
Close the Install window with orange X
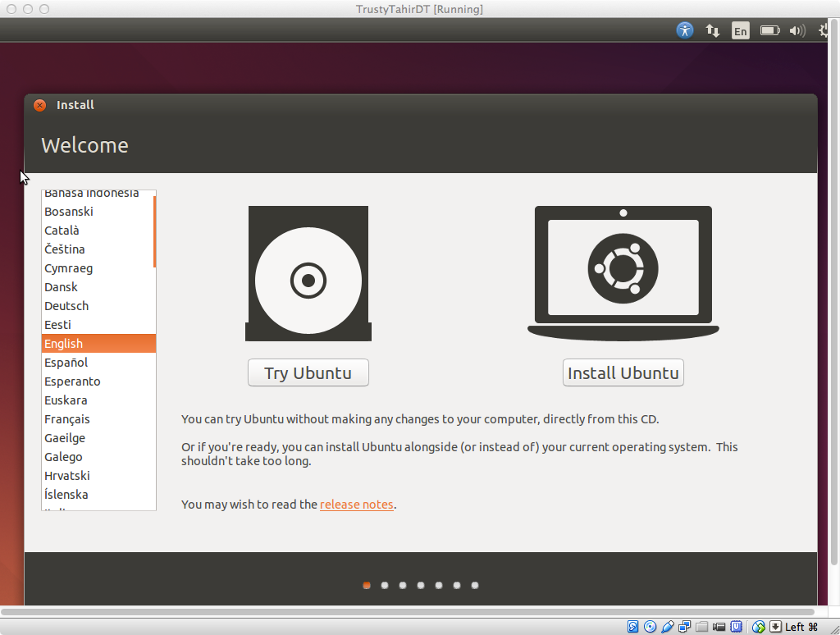pyautogui.click(x=39, y=105)
